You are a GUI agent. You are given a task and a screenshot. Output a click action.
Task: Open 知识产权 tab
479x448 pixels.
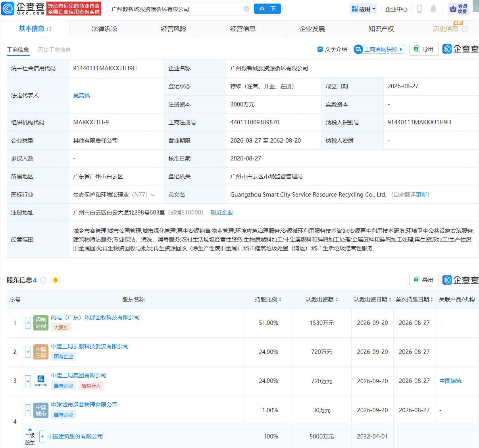381,29
